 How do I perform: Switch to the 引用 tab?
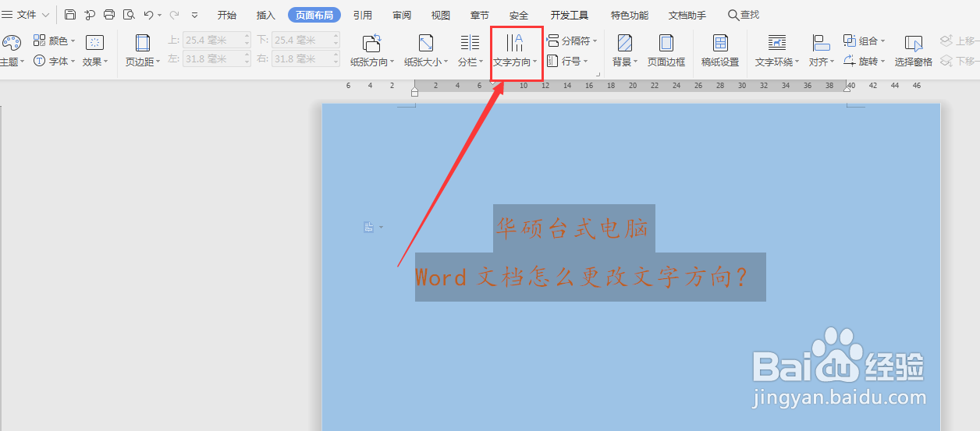coord(362,15)
